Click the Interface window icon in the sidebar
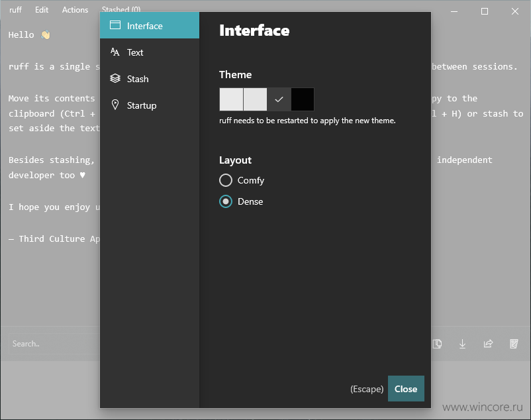The height and width of the screenshot is (420, 531). (115, 25)
